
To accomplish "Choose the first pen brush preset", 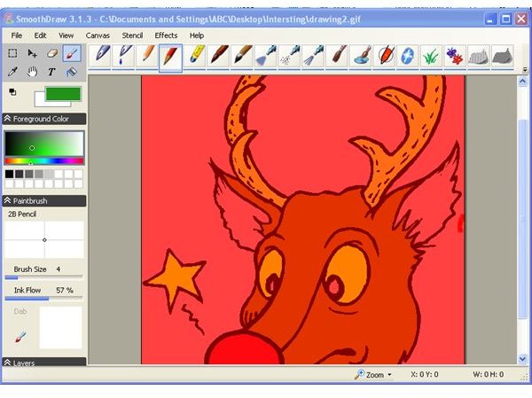I will (99, 56).
